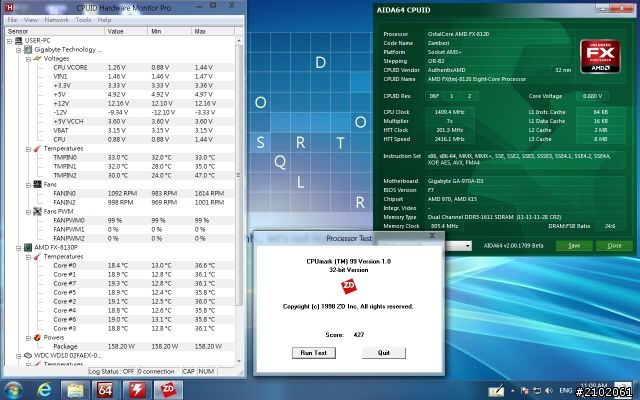Image resolution: width=640 pixels, height=400 pixels.
Task: Click 'Log Status : OFF' in status bar
Action: click(111, 371)
